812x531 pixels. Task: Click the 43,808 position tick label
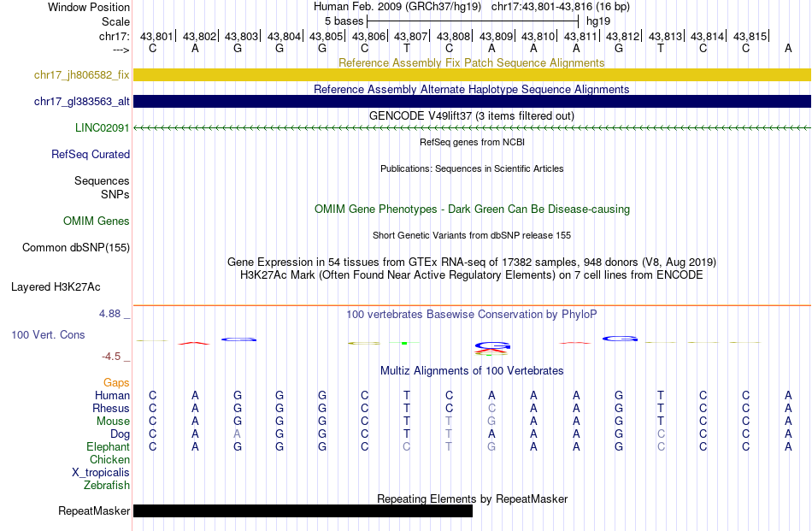point(453,36)
